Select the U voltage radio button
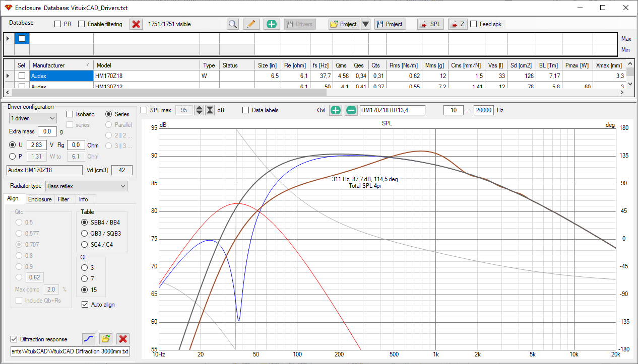638x364 pixels. coord(13,145)
